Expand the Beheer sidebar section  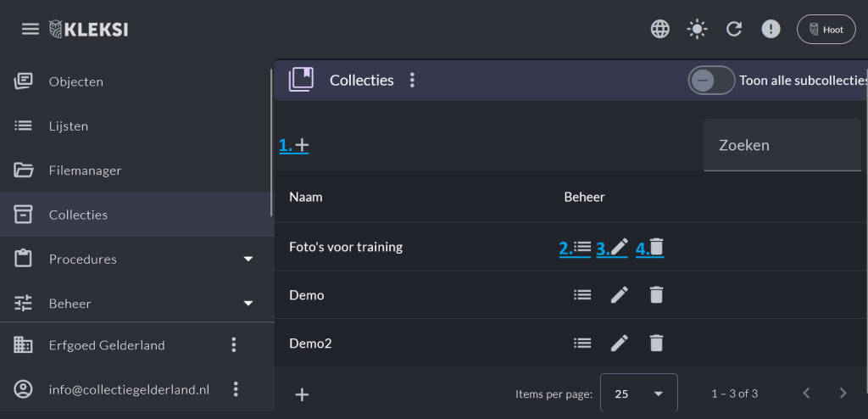(248, 303)
